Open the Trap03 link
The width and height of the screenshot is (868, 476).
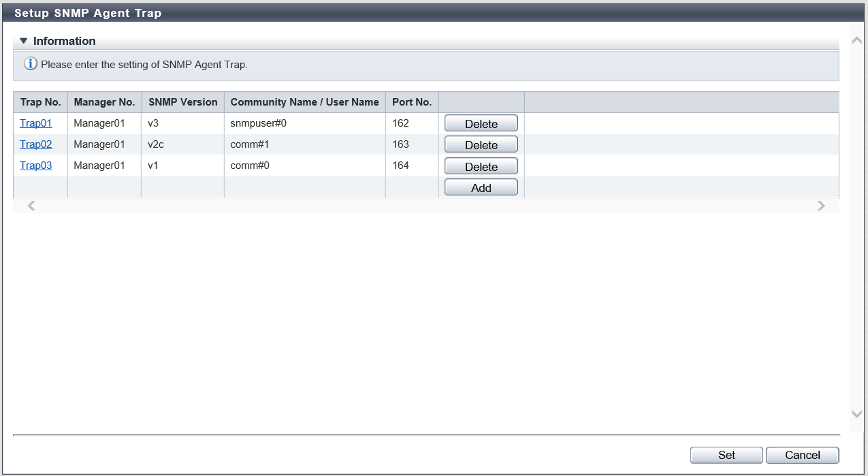point(36,165)
